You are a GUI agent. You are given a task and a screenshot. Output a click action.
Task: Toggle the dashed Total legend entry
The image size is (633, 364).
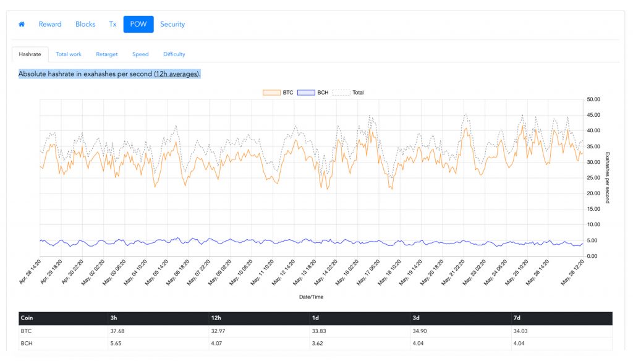(341, 93)
